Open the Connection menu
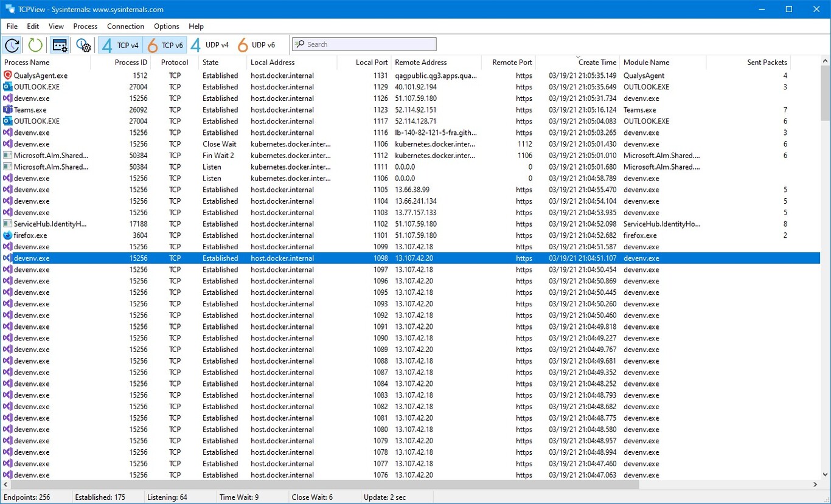The height and width of the screenshot is (504, 831). (x=125, y=26)
